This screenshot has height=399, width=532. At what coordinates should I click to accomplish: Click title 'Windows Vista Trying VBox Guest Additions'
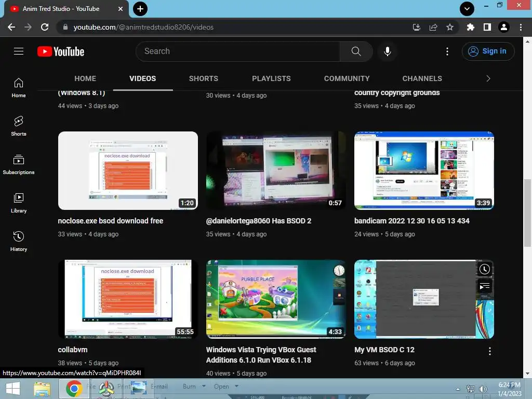pos(261,355)
